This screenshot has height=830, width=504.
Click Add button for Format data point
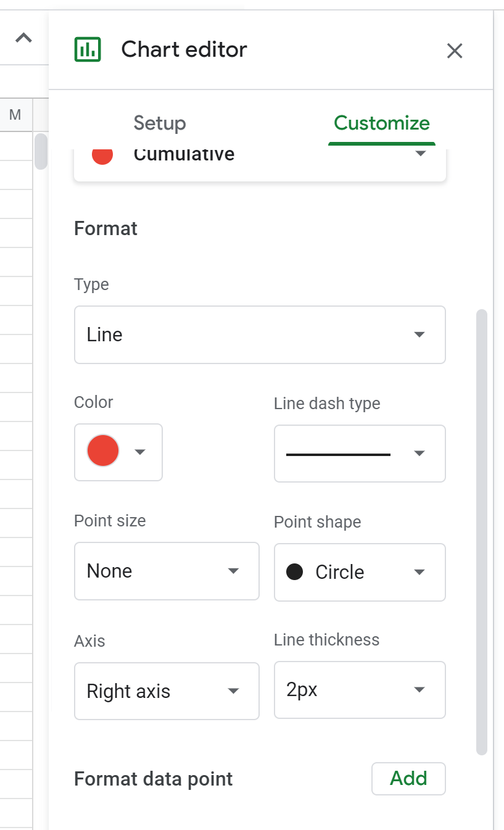408,779
